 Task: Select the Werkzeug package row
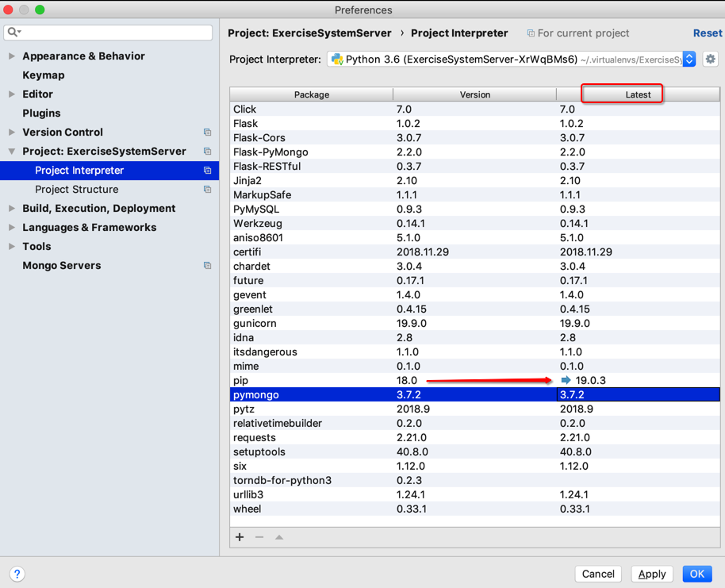point(475,224)
